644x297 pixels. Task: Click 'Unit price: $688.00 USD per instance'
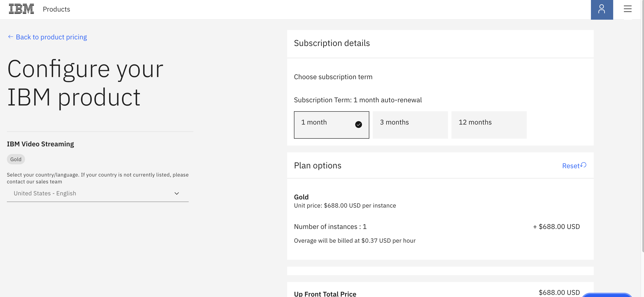pos(345,205)
